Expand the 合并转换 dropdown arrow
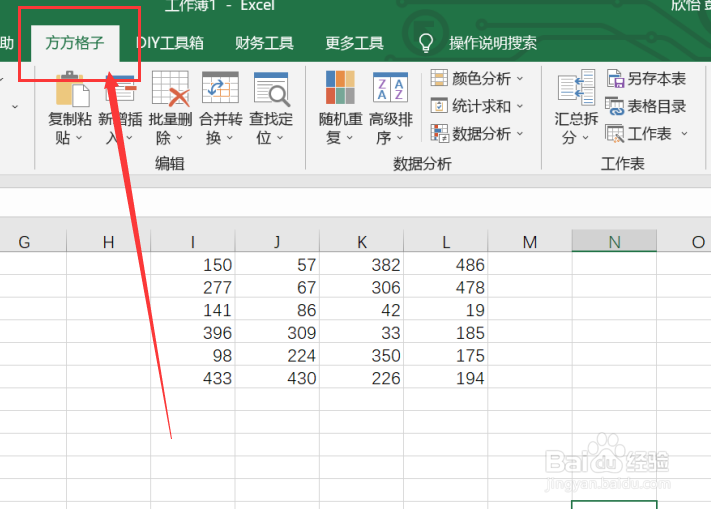 click(x=230, y=137)
